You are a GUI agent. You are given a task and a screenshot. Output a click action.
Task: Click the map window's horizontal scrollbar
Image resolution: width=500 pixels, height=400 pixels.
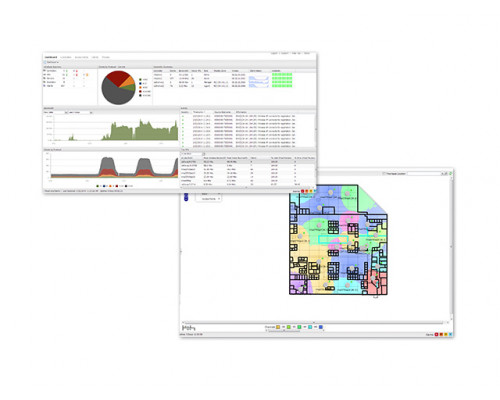click(313, 323)
